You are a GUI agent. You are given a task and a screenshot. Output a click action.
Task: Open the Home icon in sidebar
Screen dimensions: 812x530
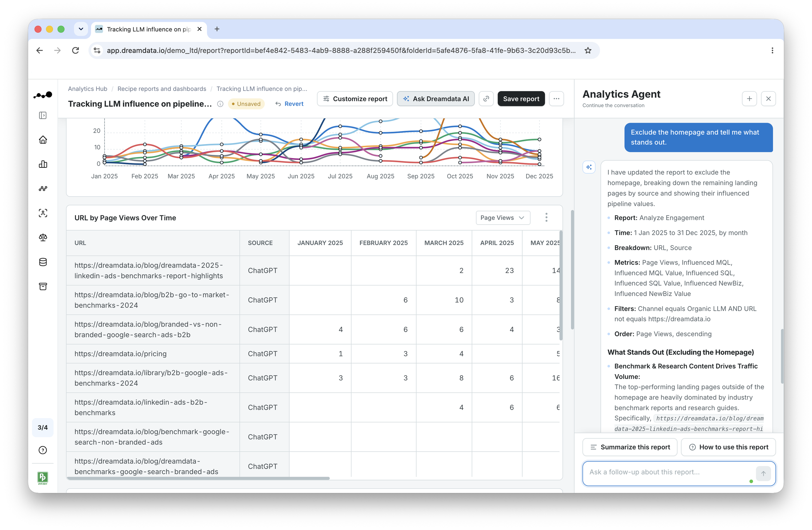coord(43,140)
